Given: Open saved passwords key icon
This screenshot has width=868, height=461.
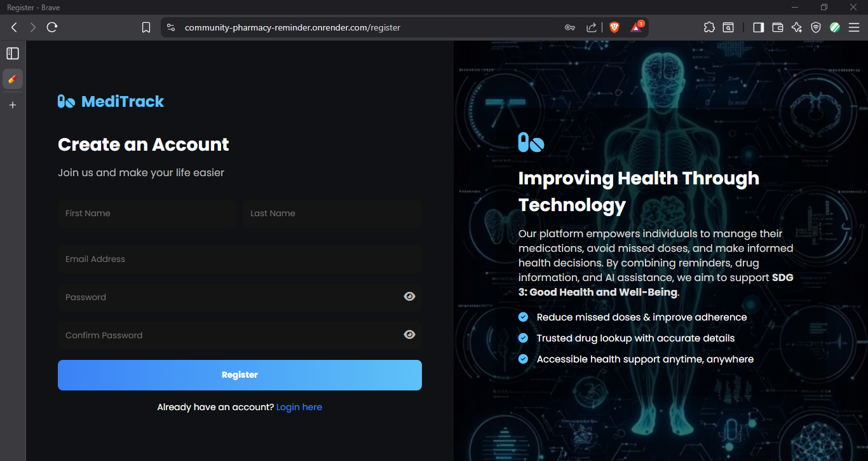Looking at the screenshot, I should coord(570,27).
